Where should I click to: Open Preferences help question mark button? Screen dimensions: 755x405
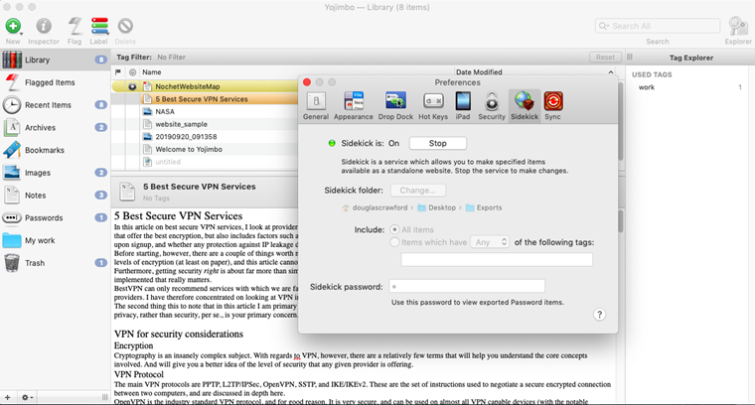coord(599,314)
